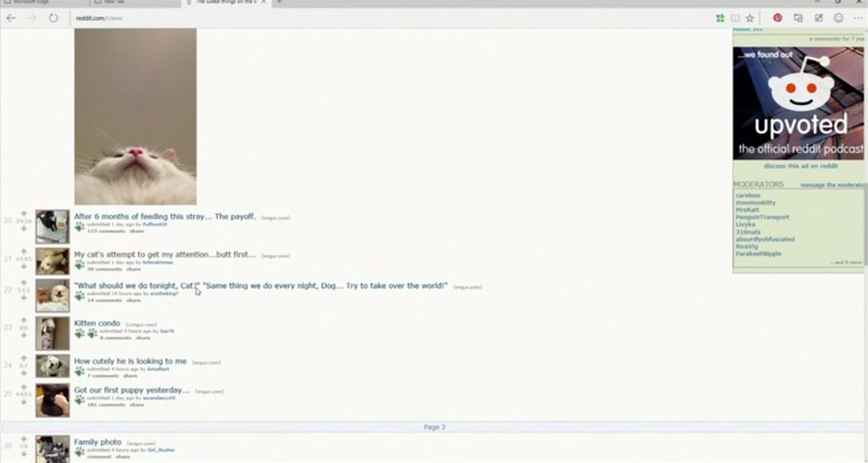Make a Web Note with pen icon
The width and height of the screenshot is (868, 463).
(x=819, y=18)
